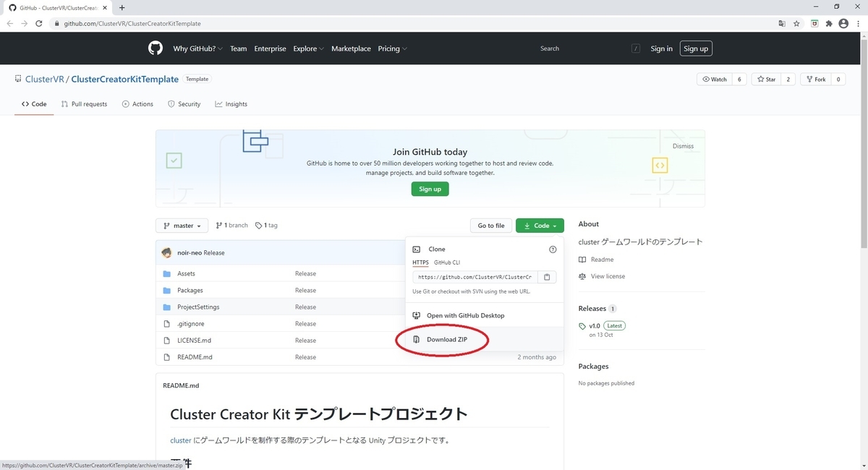868x470 pixels.
Task: Open the Security tab
Action: click(x=184, y=104)
